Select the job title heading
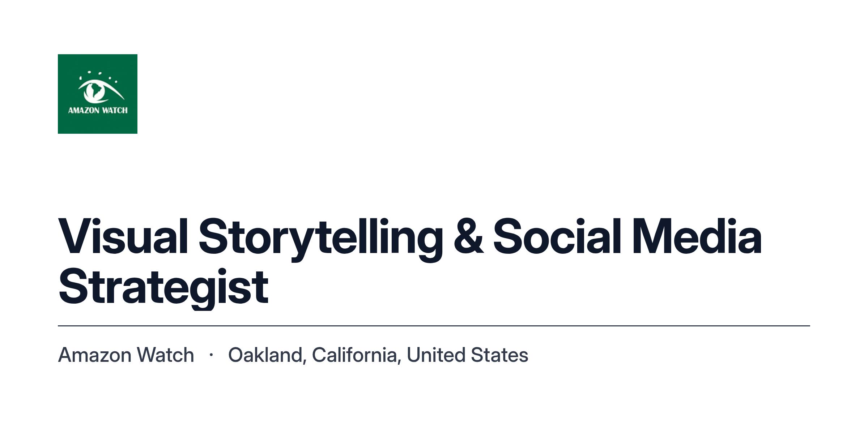868x424 pixels. click(x=410, y=262)
